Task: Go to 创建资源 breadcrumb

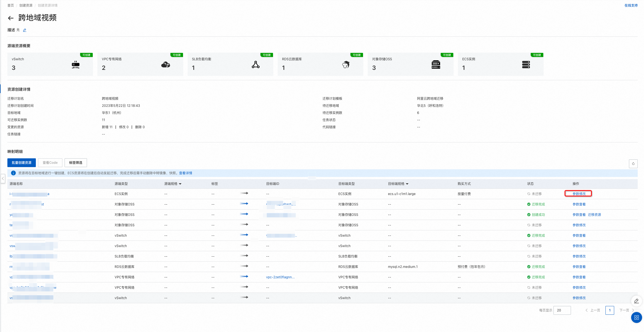Action: click(x=26, y=5)
